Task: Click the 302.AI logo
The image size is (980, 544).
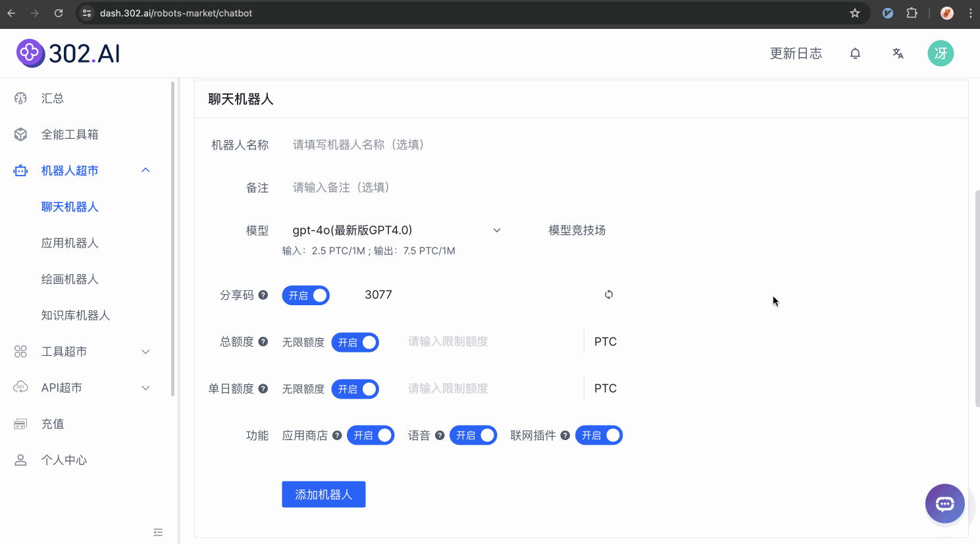Action: [68, 53]
